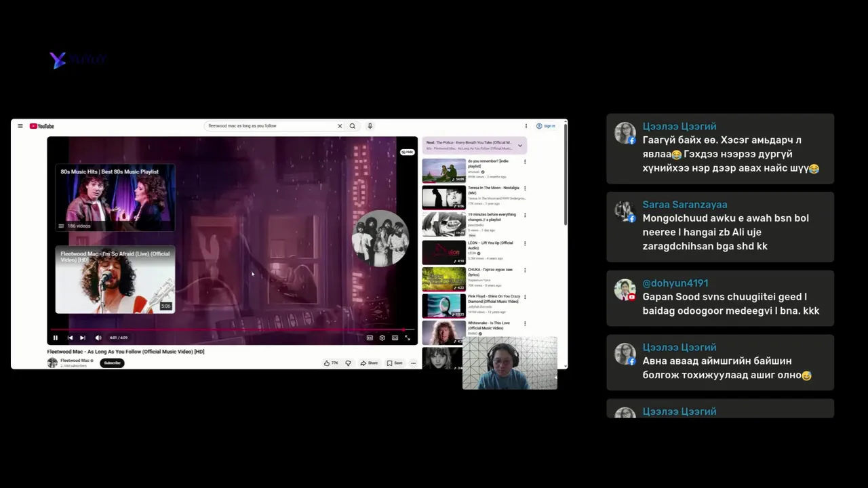Pause the playing video

(x=56, y=338)
